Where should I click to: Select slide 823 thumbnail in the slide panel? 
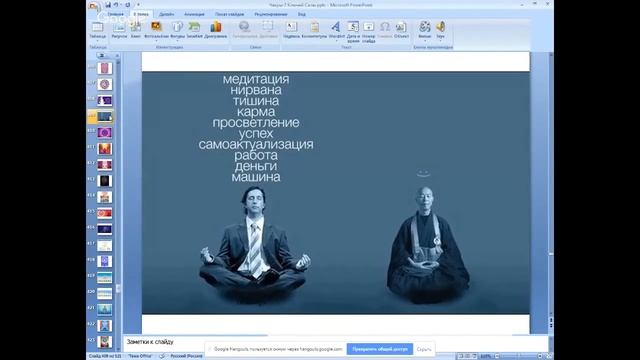[104, 342]
